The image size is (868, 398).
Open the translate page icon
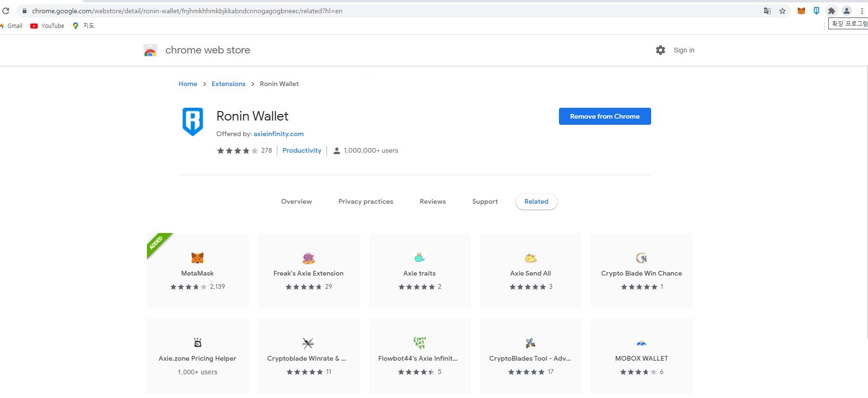767,11
